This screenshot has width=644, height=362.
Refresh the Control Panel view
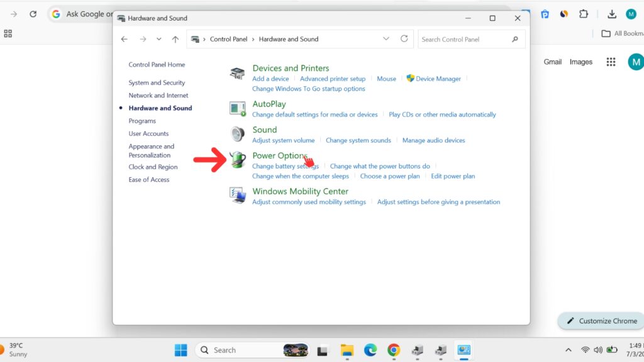404,38
